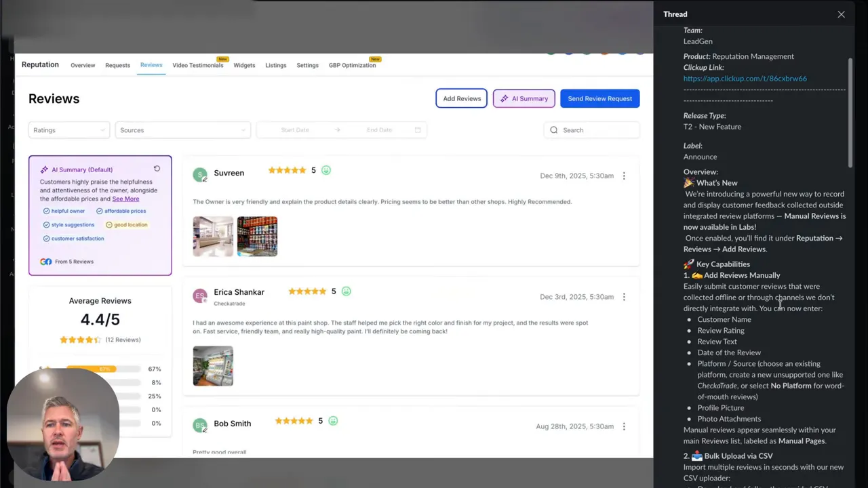Click the Start Date field
The width and height of the screenshot is (868, 488).
coord(295,130)
